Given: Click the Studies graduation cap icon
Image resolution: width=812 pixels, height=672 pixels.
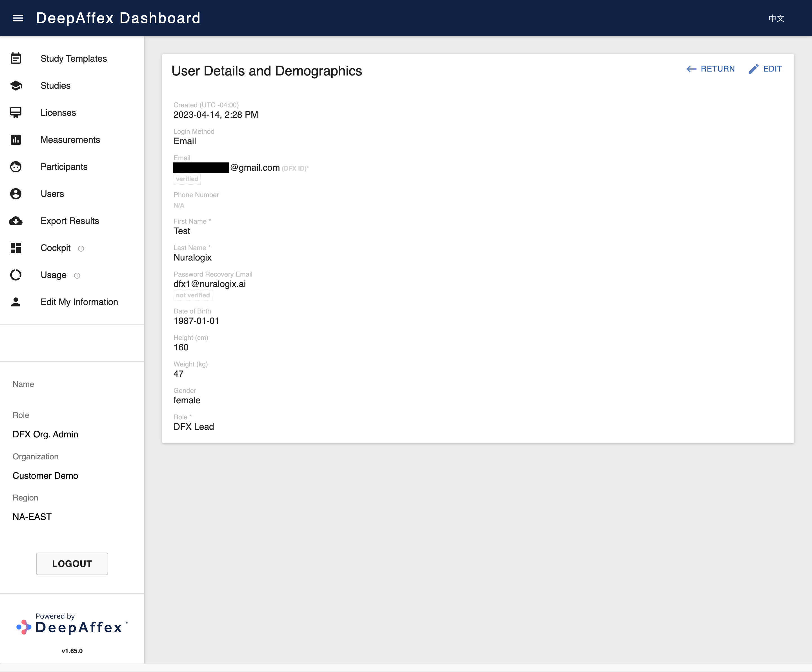Looking at the screenshot, I should pyautogui.click(x=16, y=85).
